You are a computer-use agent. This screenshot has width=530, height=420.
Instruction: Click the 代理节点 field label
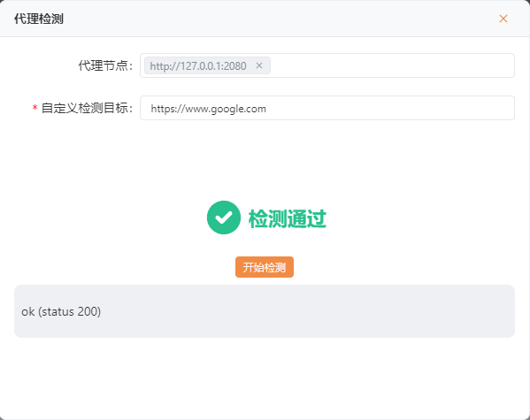[105, 65]
